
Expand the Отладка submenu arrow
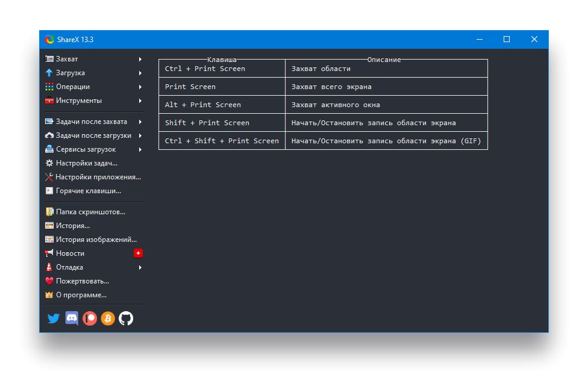[x=140, y=267]
